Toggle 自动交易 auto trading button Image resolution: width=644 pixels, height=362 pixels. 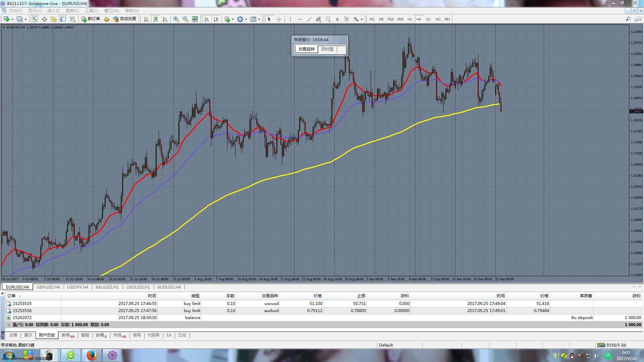(x=124, y=19)
